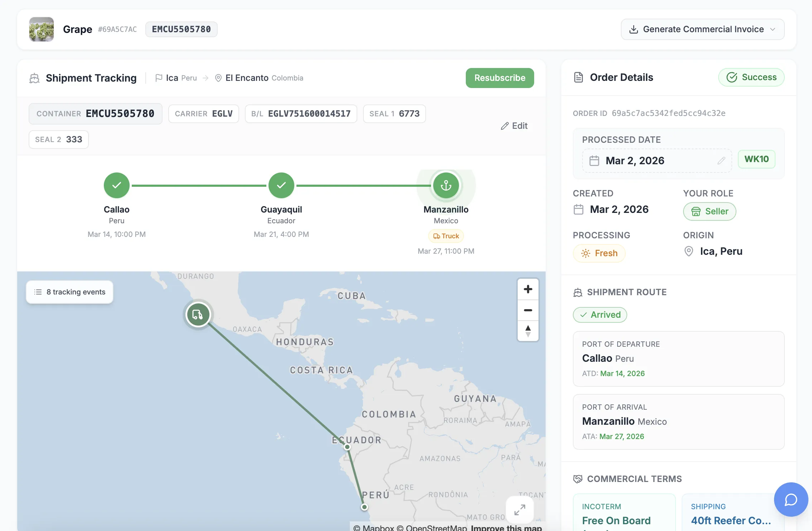
Task: Click the Edit link with pencil
Action: 514,126
